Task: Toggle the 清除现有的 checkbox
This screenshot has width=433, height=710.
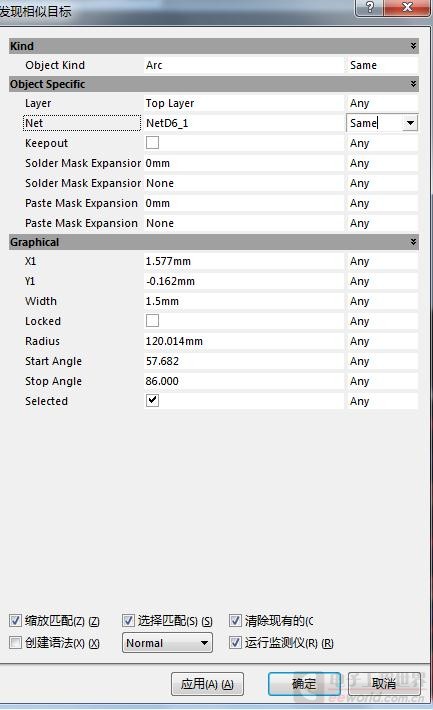Action: coord(235,620)
